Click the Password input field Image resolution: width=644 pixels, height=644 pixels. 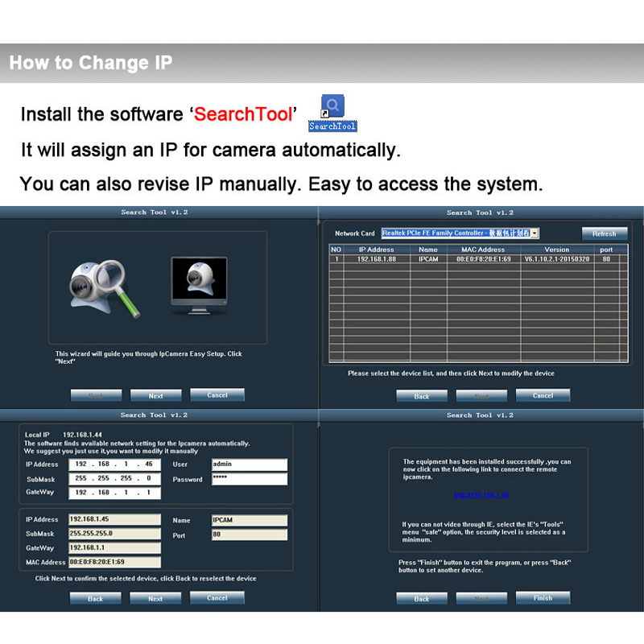(249, 479)
